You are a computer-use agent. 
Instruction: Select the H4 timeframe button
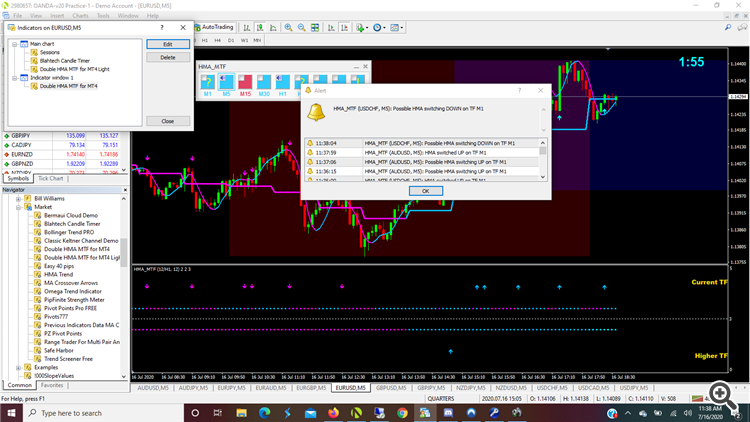(218, 41)
